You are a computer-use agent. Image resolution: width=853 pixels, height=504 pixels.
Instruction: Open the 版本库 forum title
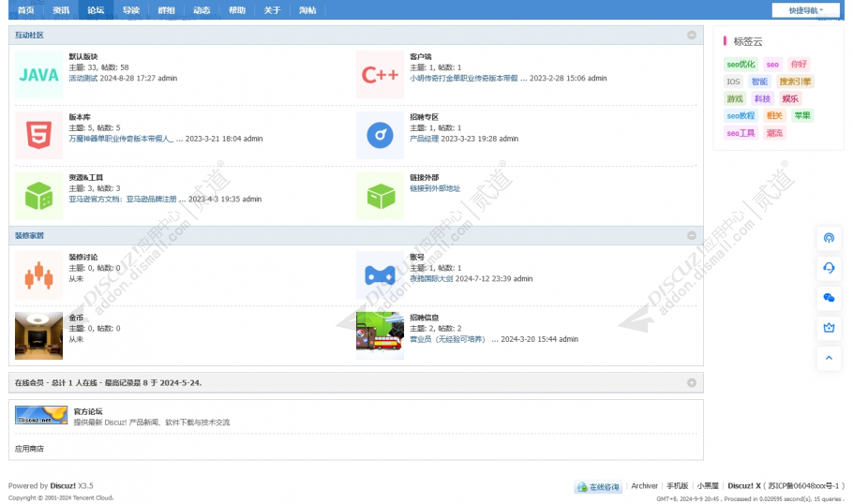pyautogui.click(x=80, y=117)
